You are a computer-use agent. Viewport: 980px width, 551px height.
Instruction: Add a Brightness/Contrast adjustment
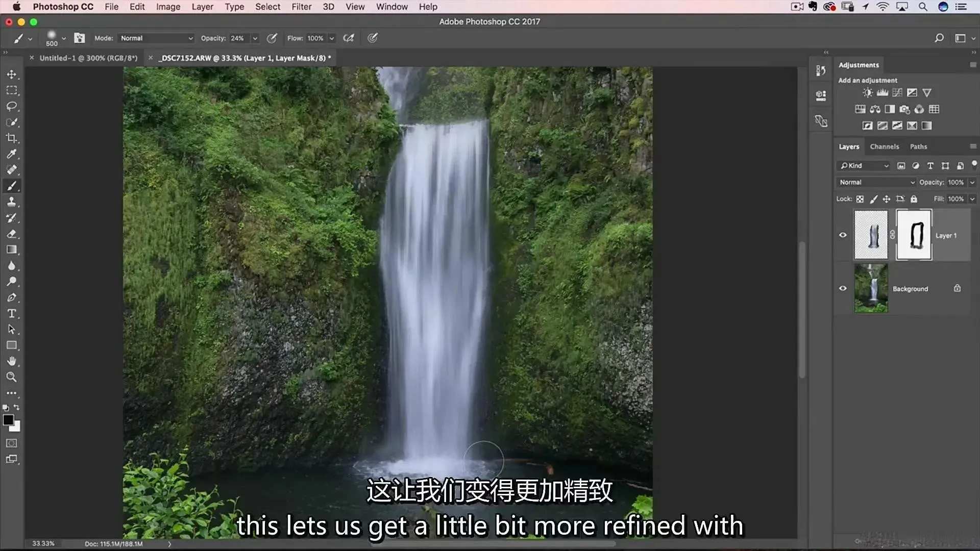(x=867, y=92)
